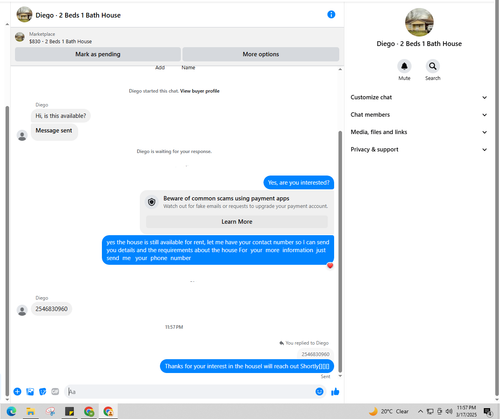
Task: Click 'Message sent' bubble
Action: click(x=54, y=131)
